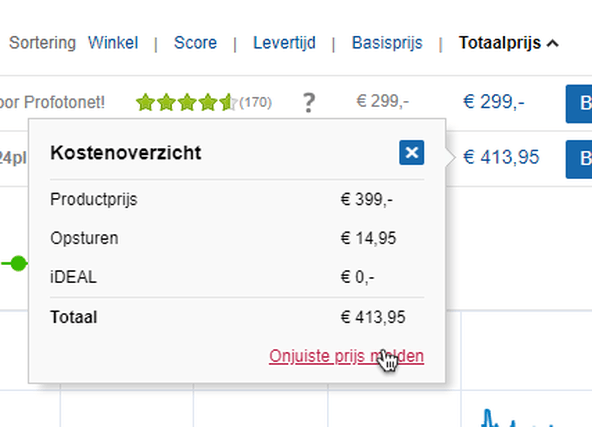Viewport: 592px width, 427px height.
Task: Sort offers by Basisprijs
Action: click(387, 43)
